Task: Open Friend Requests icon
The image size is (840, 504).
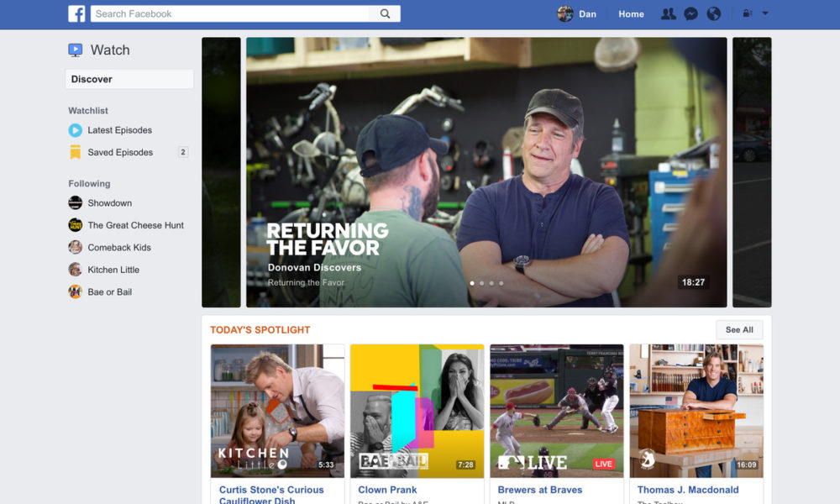Action: tap(669, 13)
